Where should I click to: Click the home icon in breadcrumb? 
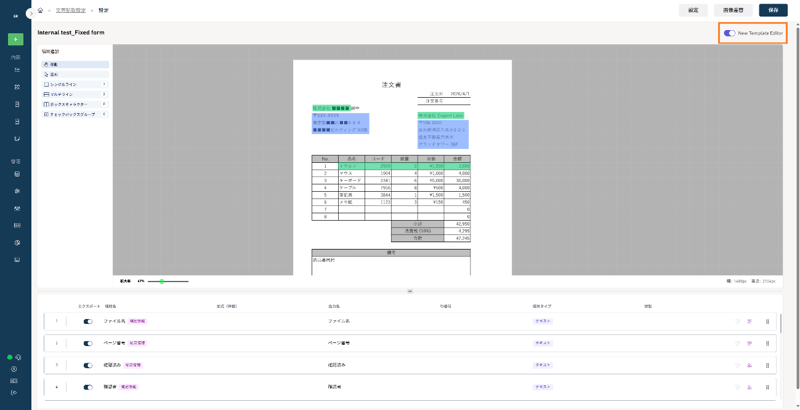click(x=40, y=10)
